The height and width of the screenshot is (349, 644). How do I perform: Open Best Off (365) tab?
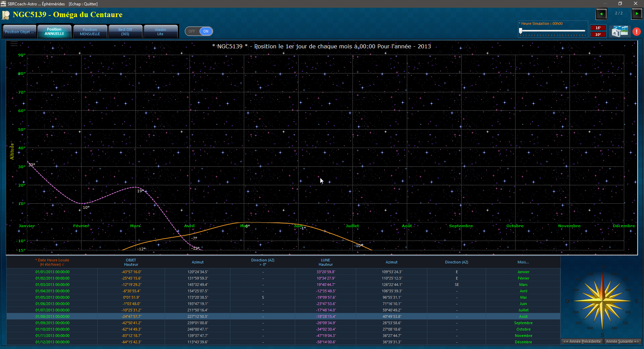tap(125, 32)
